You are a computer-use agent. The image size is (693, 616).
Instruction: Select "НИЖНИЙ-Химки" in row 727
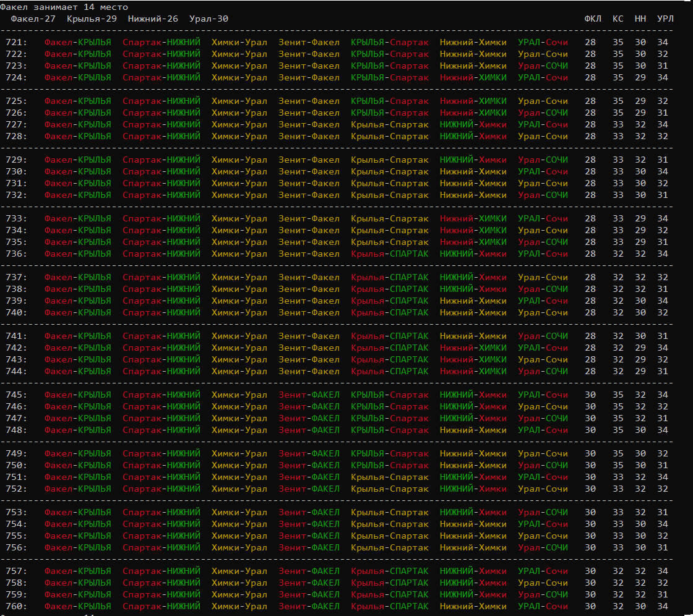[473, 124]
